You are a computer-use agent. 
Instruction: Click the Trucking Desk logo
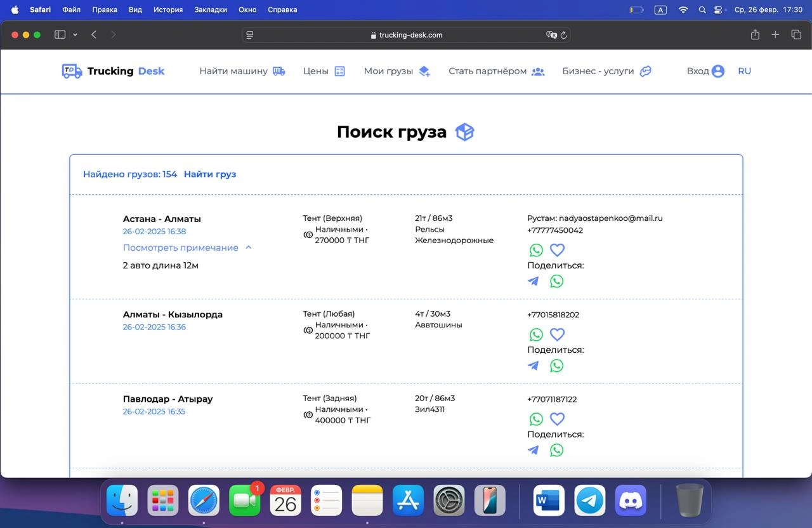click(x=113, y=71)
